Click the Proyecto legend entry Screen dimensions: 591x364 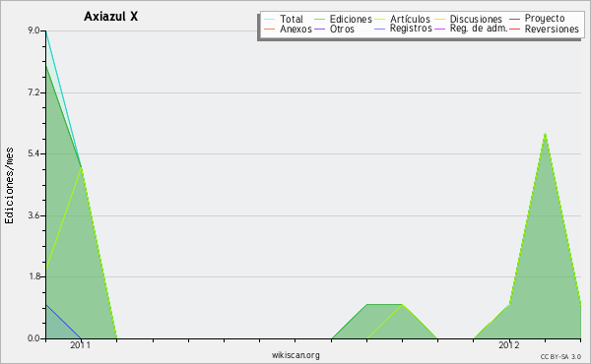point(545,19)
